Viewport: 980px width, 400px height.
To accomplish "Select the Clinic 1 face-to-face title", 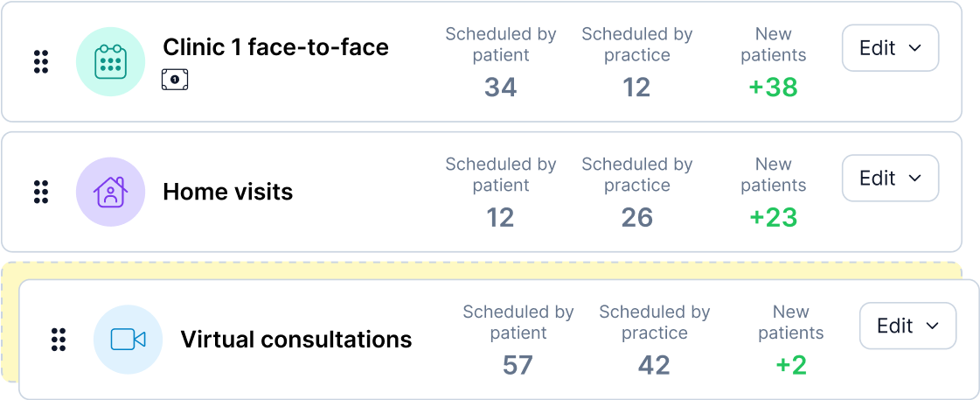I will pyautogui.click(x=275, y=47).
